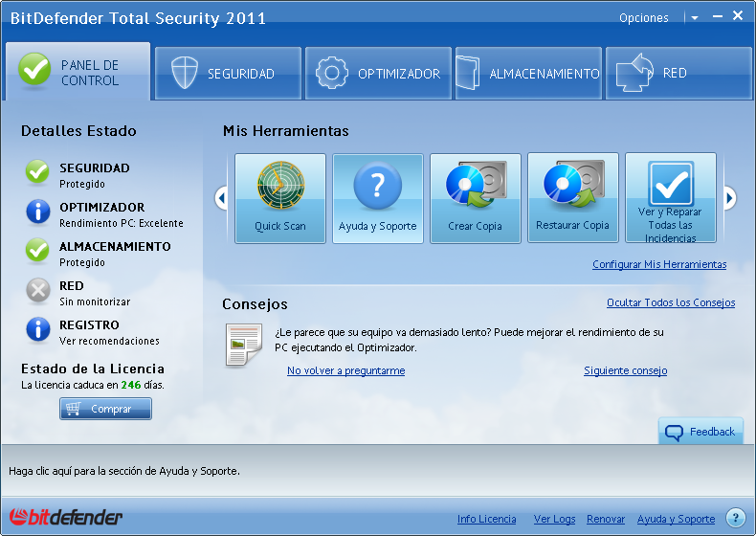Click No volver a preguntarme link

coord(345,371)
